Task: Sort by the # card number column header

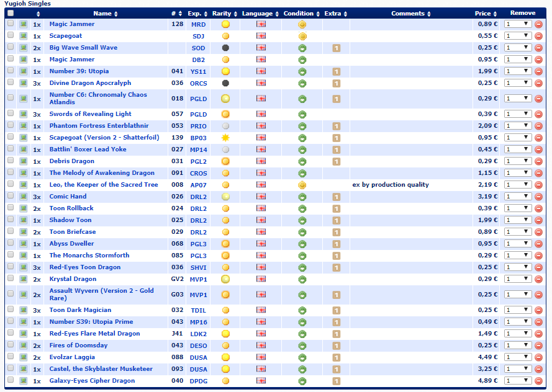Action: coord(177,14)
